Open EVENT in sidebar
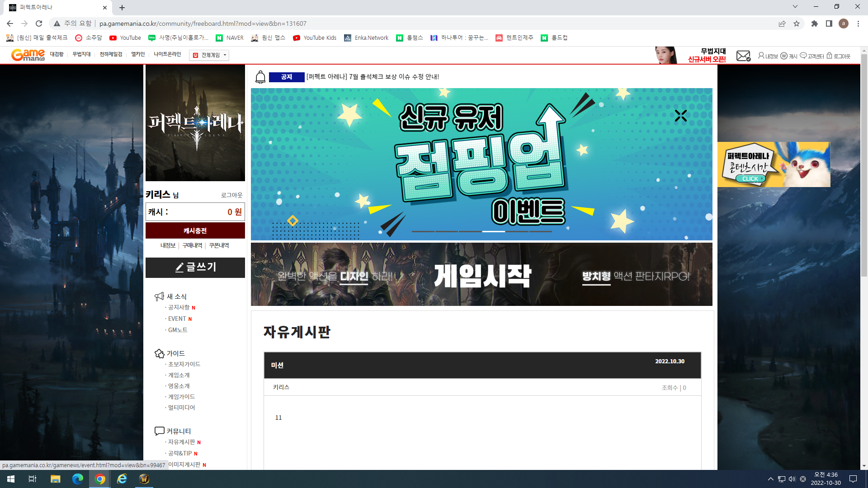The image size is (868, 488). coord(177,319)
